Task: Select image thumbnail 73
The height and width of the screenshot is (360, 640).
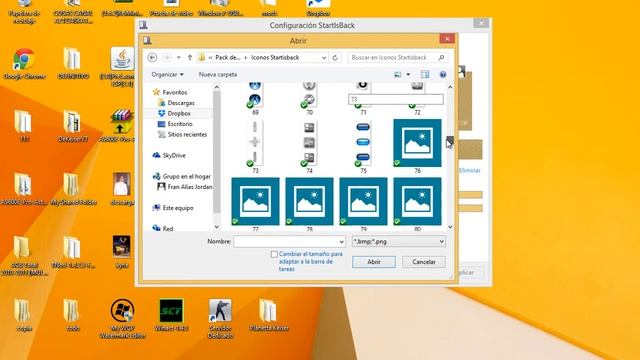Action: click(255, 147)
